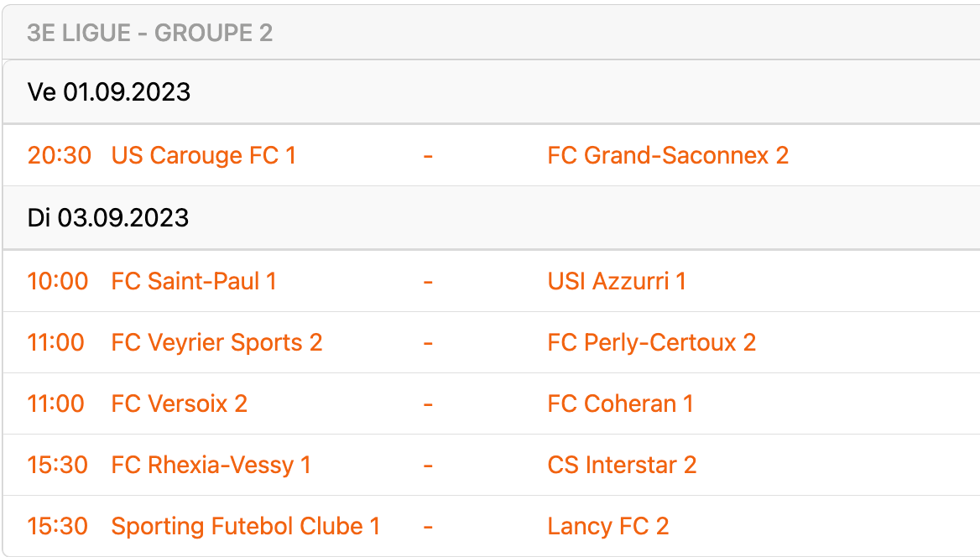Click on FC Veyrier Sports 2

point(216,342)
